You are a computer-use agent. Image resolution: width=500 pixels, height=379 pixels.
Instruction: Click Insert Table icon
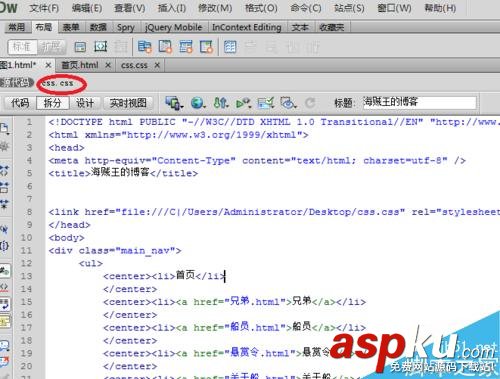point(230,47)
